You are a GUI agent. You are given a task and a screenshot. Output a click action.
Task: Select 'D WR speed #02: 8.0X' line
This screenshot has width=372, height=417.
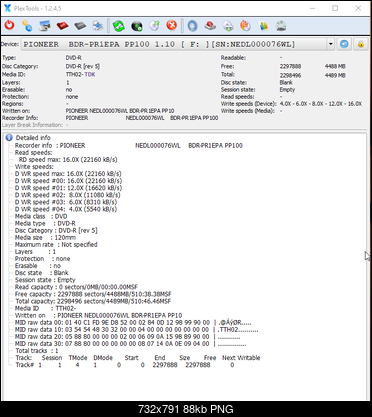pyautogui.click(x=68, y=195)
